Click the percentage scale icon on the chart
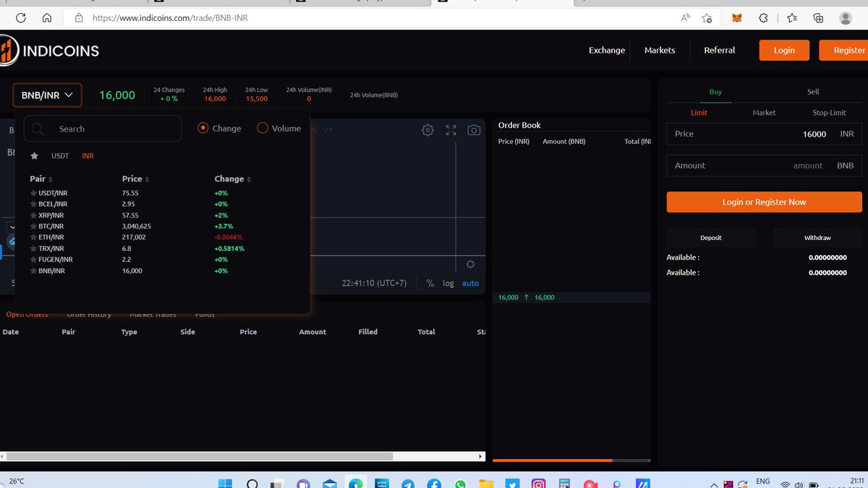 pyautogui.click(x=432, y=283)
